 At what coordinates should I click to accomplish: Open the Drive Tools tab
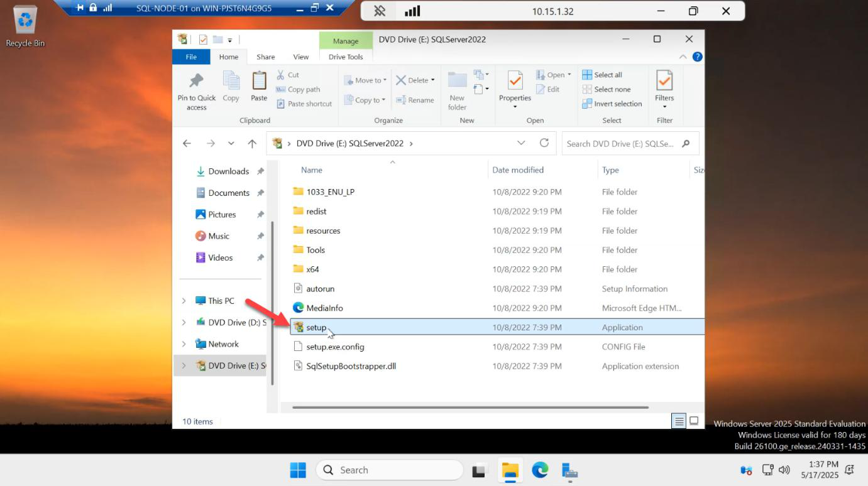coord(346,57)
